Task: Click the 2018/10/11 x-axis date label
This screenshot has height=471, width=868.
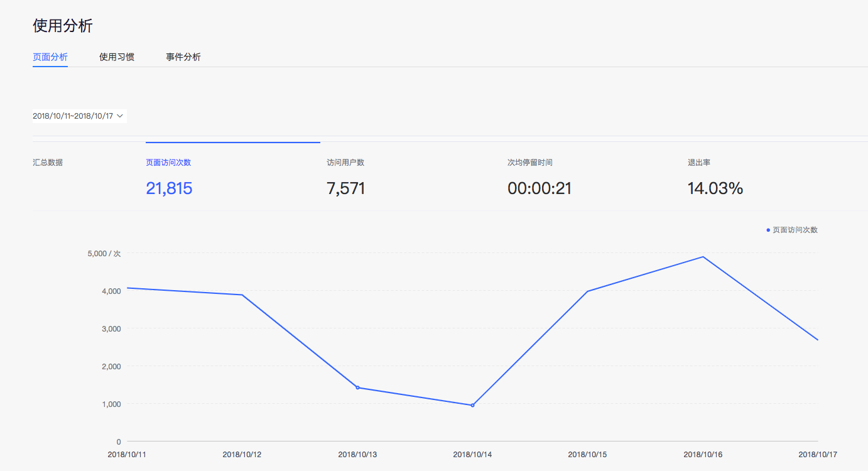Action: pyautogui.click(x=127, y=454)
